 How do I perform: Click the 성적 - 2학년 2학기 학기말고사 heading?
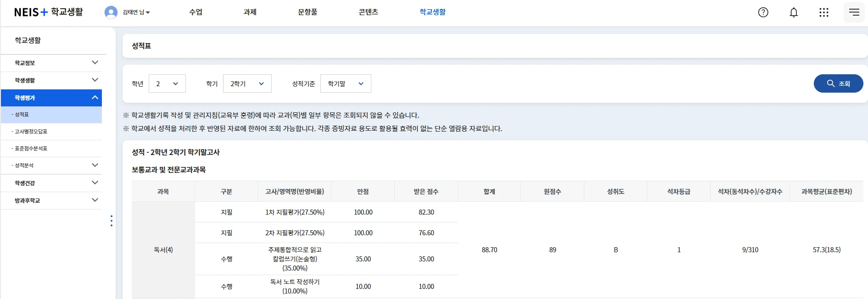tap(176, 152)
